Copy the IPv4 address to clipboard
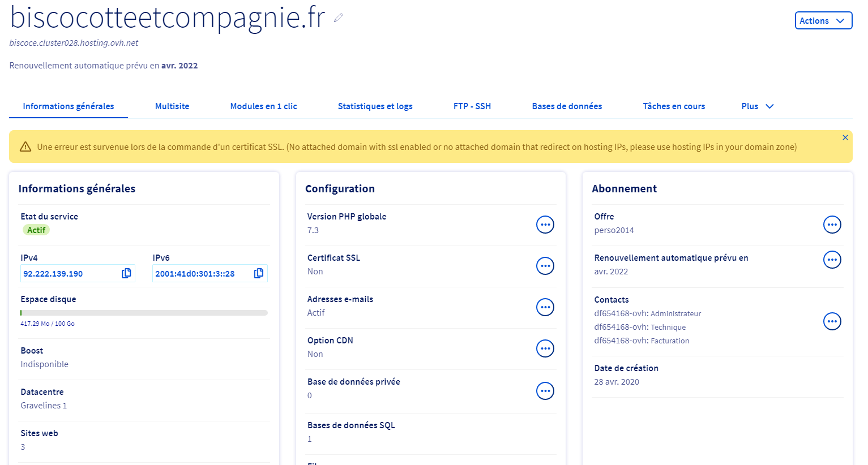 tap(126, 273)
